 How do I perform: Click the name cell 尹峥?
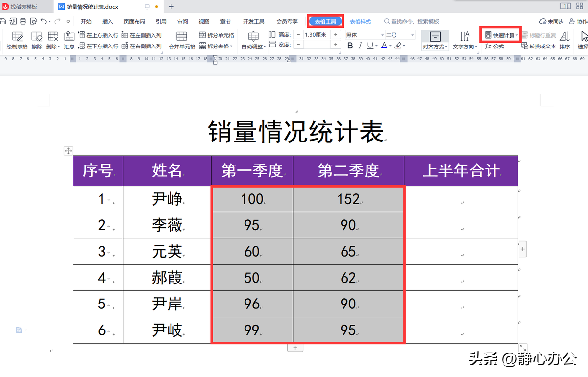click(167, 199)
